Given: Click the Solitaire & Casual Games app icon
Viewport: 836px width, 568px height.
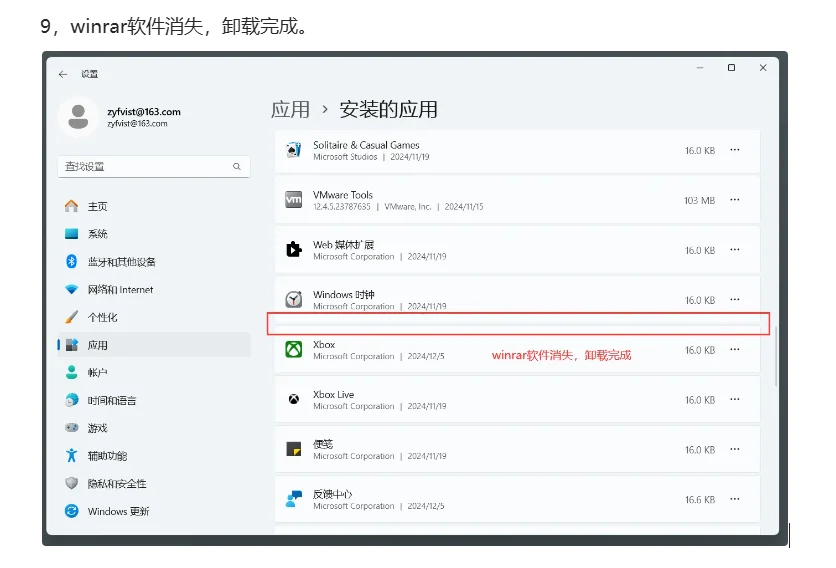Looking at the screenshot, I should pos(294,150).
